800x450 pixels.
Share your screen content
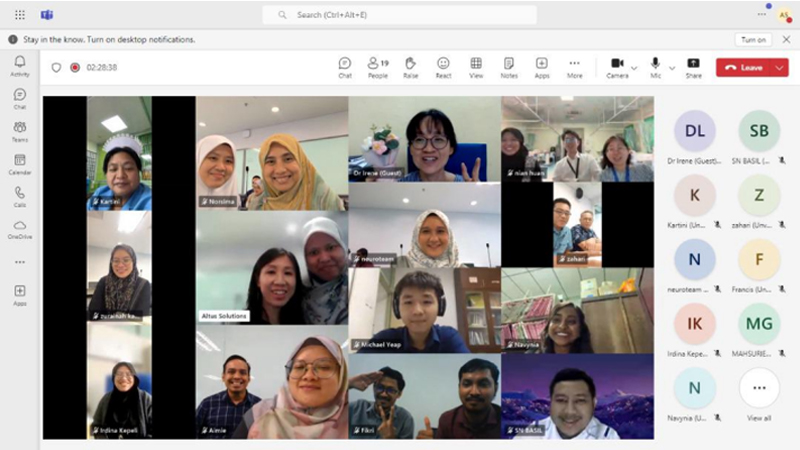(693, 67)
